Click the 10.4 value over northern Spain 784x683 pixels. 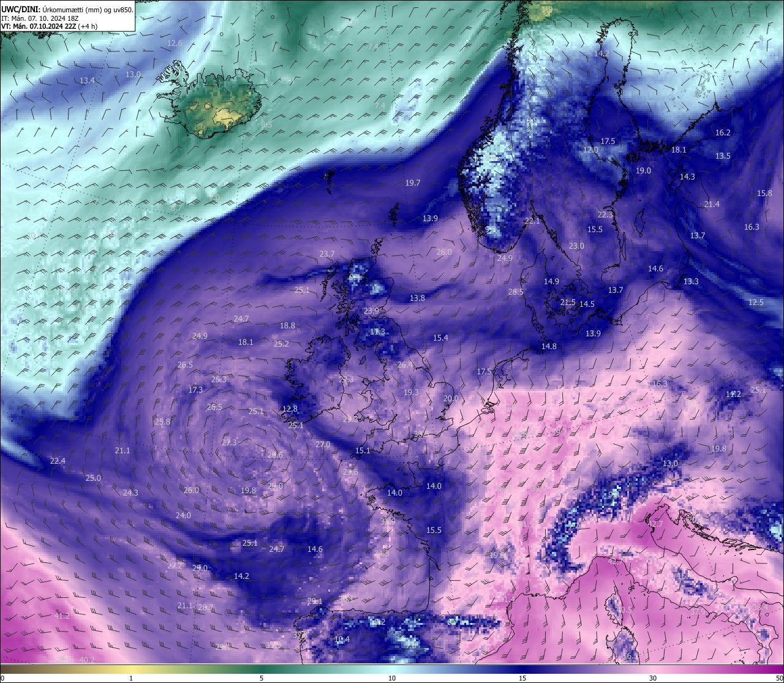click(342, 640)
